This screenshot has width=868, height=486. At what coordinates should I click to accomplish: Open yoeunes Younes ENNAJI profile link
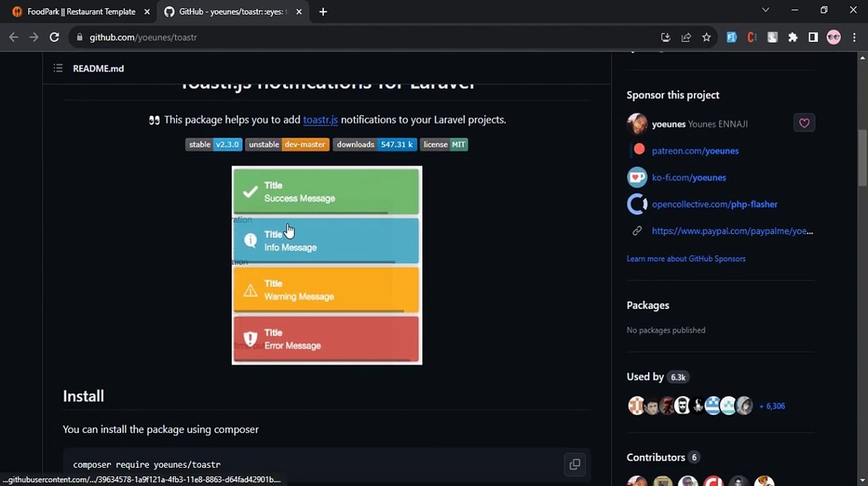click(700, 124)
